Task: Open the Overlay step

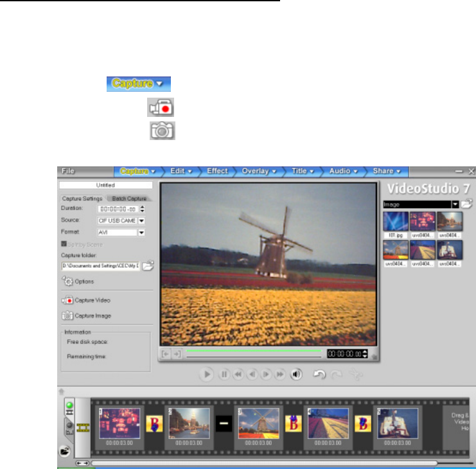Action: [x=259, y=172]
